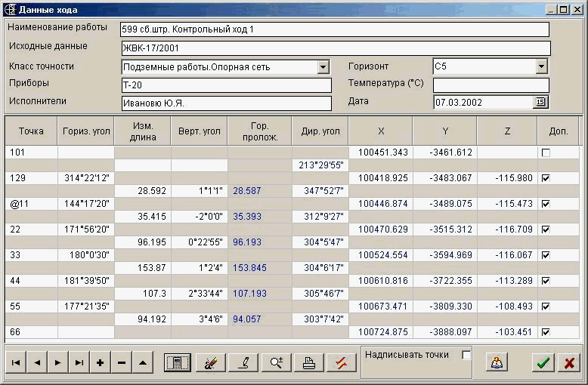
Task: Click the Изм. длина column header
Action: (x=143, y=131)
